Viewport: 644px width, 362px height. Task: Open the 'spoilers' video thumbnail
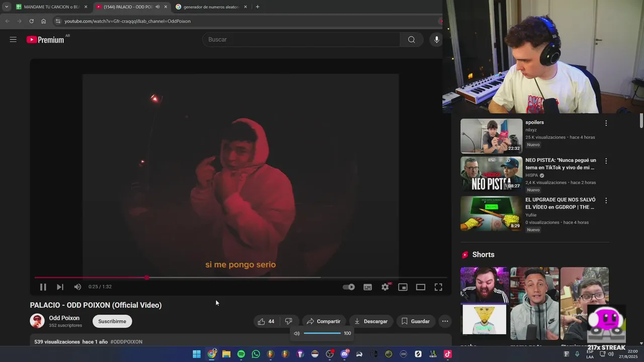[491, 136]
